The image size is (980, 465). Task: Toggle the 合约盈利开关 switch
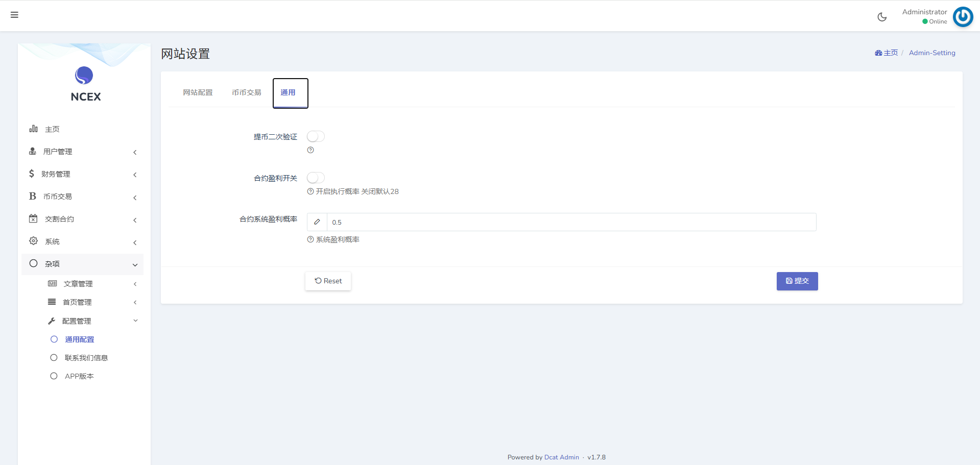tap(316, 178)
